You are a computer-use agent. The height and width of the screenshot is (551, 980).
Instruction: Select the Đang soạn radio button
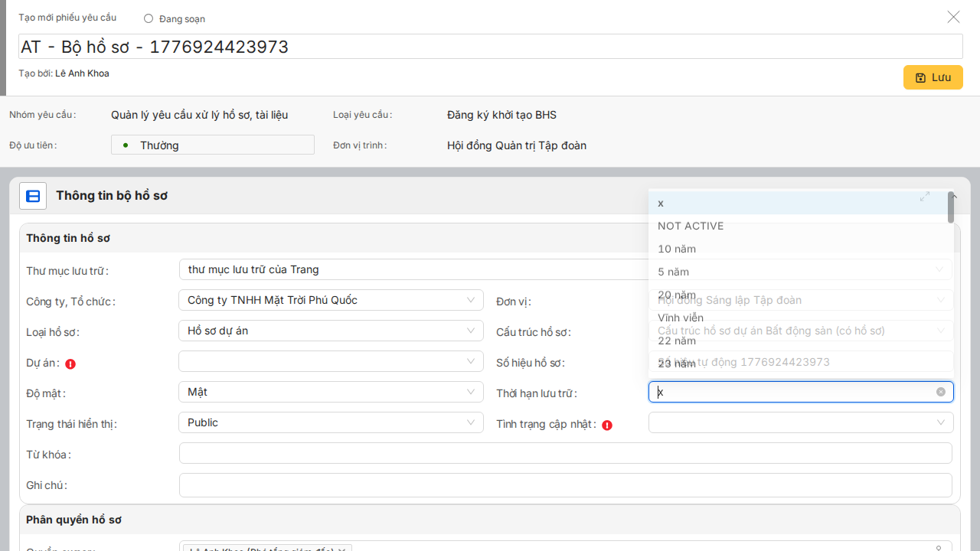[x=149, y=18]
